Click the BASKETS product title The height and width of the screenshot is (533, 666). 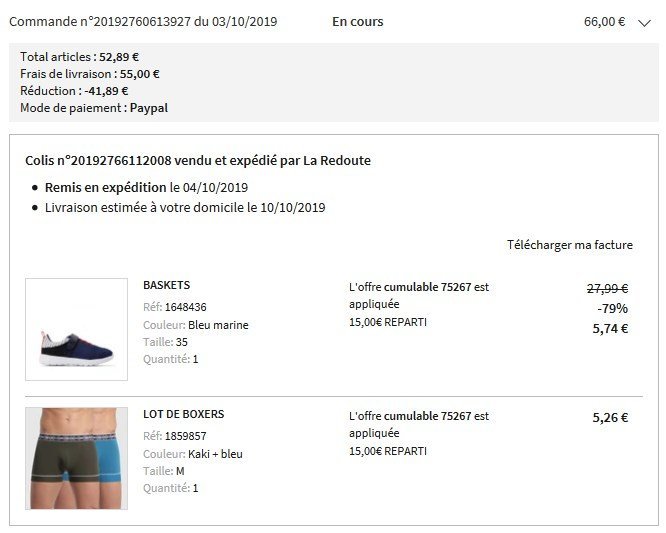[x=166, y=285]
